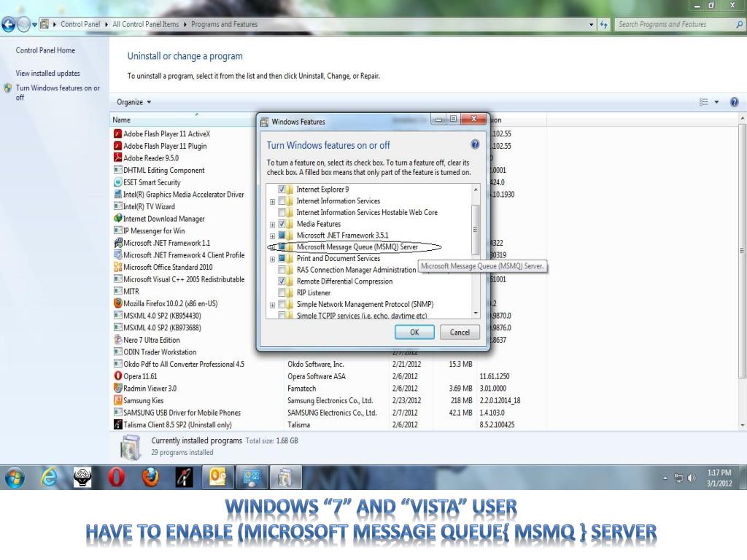Click the Intel Graphics Media Accelerator Driver icon
Viewport: 747px width, 560px height.
pyautogui.click(x=117, y=194)
